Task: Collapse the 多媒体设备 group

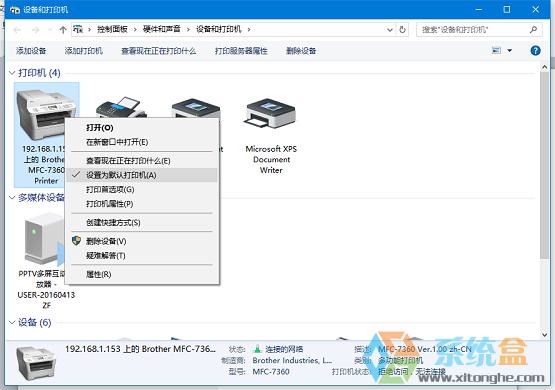Action: coord(12,197)
